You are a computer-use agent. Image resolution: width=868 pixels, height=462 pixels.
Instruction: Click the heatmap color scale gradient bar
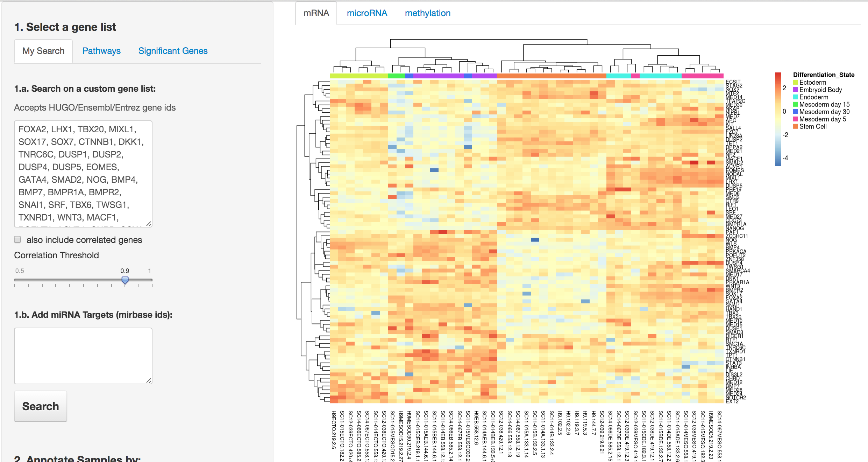778,119
